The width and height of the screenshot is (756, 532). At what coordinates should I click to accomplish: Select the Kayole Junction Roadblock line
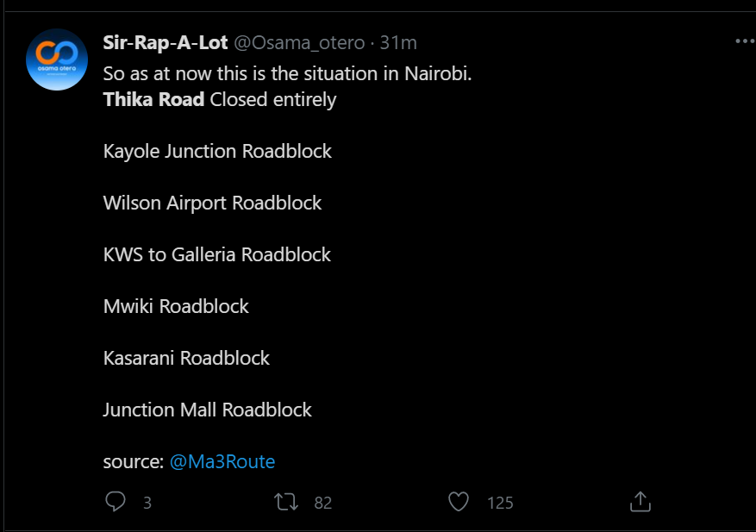tap(217, 152)
